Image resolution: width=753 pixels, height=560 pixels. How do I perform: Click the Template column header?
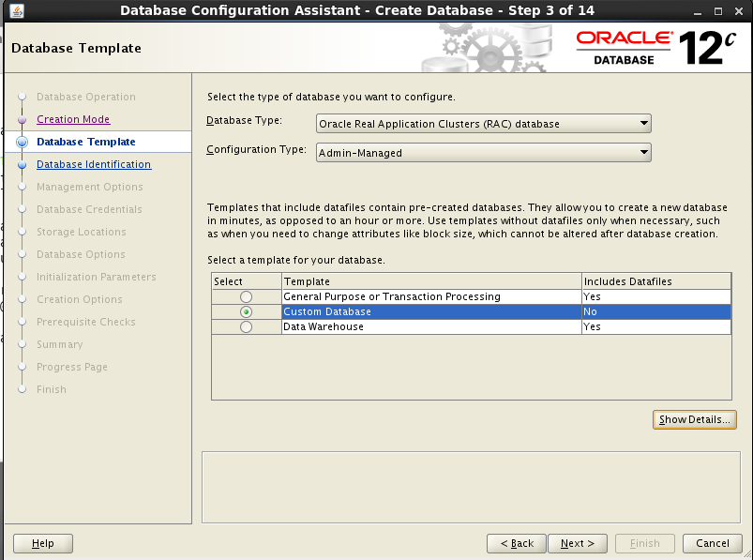(431, 281)
